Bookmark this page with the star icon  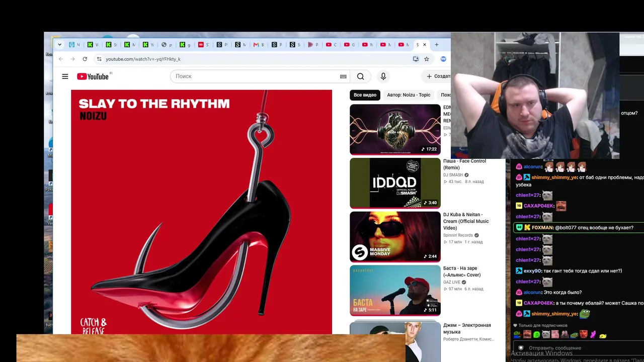click(x=427, y=59)
